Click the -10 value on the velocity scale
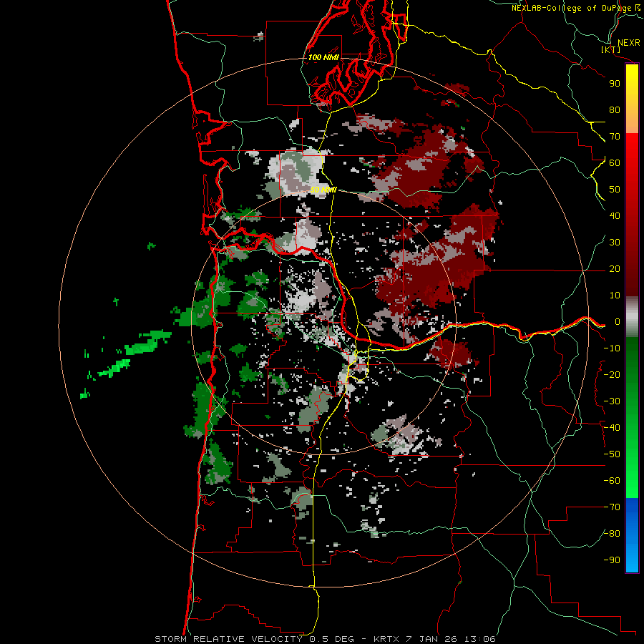This screenshot has height=644, width=644. [612, 348]
